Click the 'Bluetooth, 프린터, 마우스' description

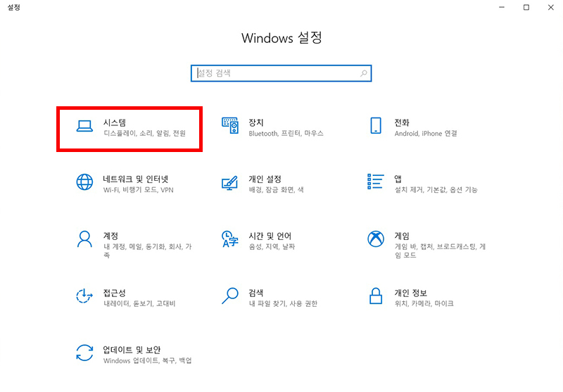coord(286,134)
